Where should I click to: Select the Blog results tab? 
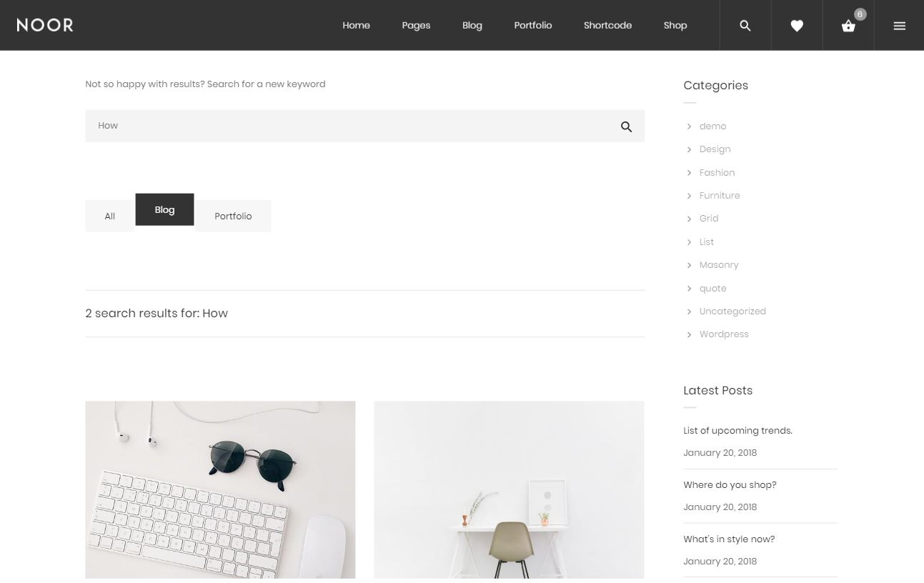pos(164,209)
